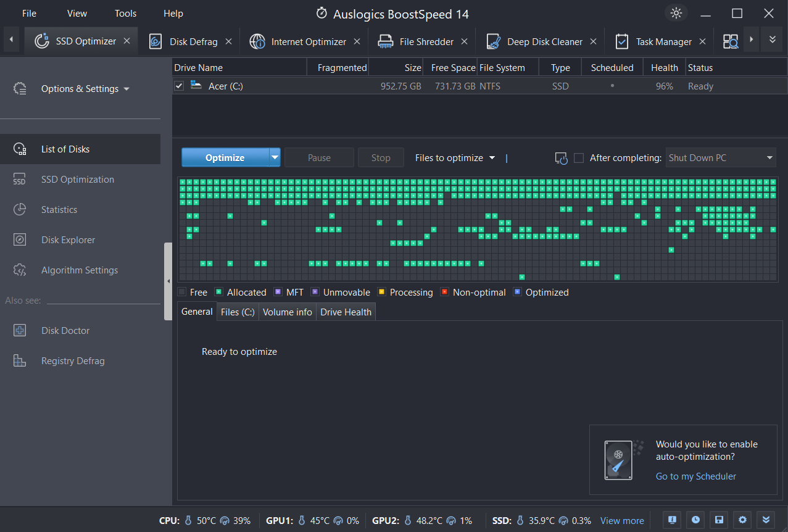Open the settings gear in the status bar
Screen dimensions: 788x532
click(x=742, y=520)
